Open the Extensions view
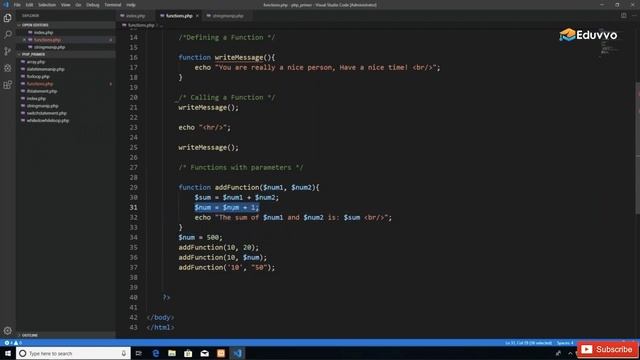This screenshot has height=360, width=640. click(x=7, y=85)
